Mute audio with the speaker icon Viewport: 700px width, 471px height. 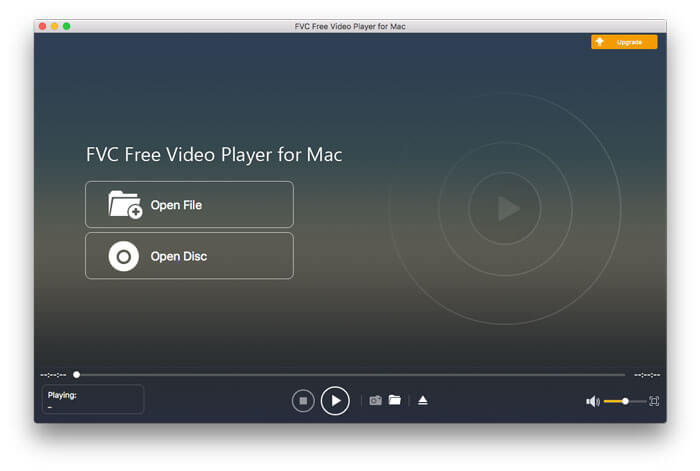tap(593, 401)
